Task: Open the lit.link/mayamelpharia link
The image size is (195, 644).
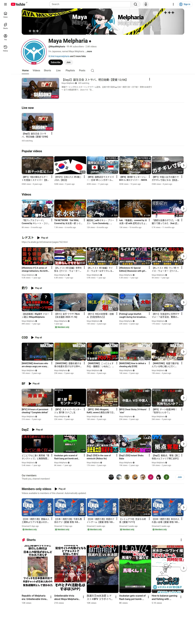Action: pos(59,56)
